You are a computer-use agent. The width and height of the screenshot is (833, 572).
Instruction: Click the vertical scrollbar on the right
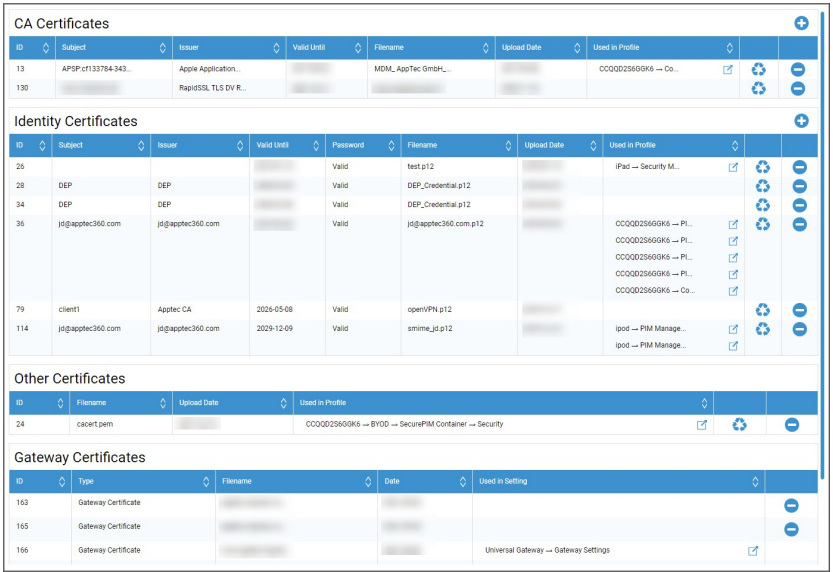822,200
